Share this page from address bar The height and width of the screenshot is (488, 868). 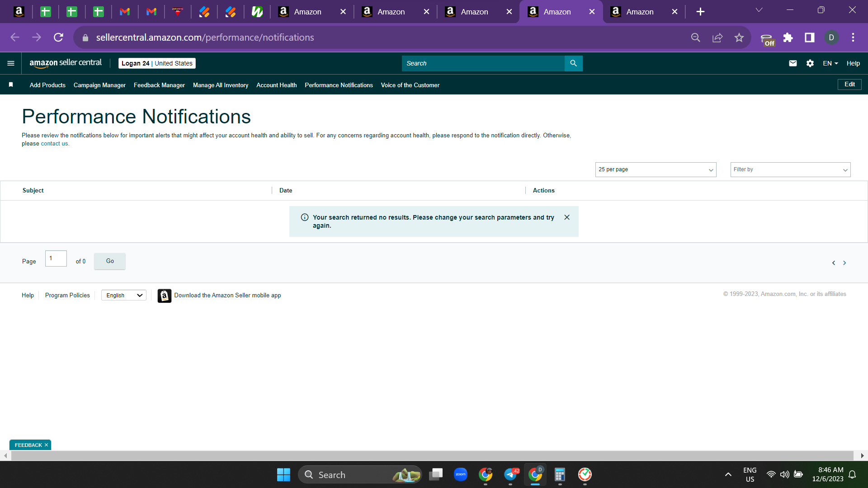[x=717, y=38]
